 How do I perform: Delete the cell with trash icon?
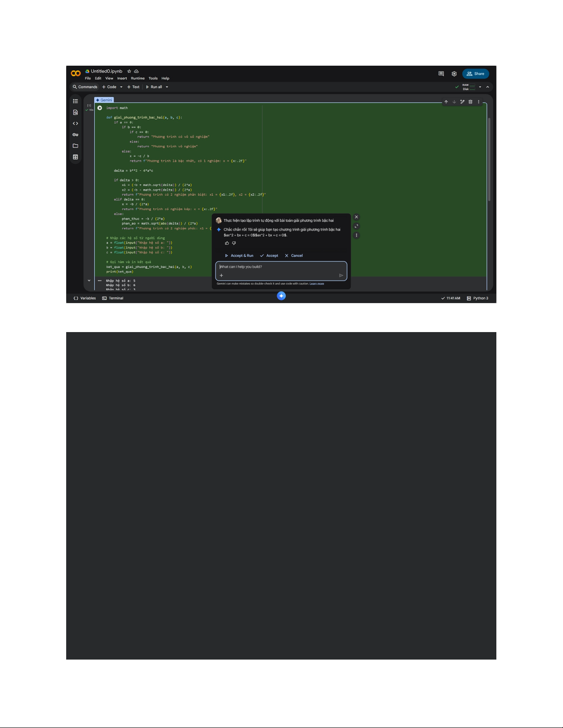470,102
